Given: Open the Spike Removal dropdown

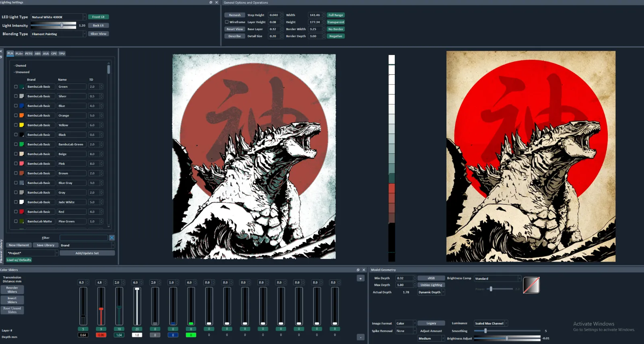Looking at the screenshot, I should [406, 331].
